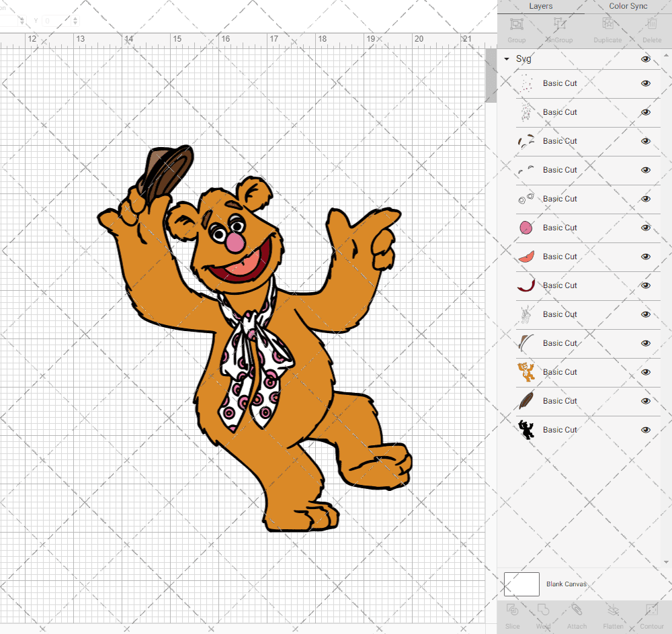672x634 pixels.
Task: Select the dark red mouth layer thumbnail
Action: pos(526,285)
